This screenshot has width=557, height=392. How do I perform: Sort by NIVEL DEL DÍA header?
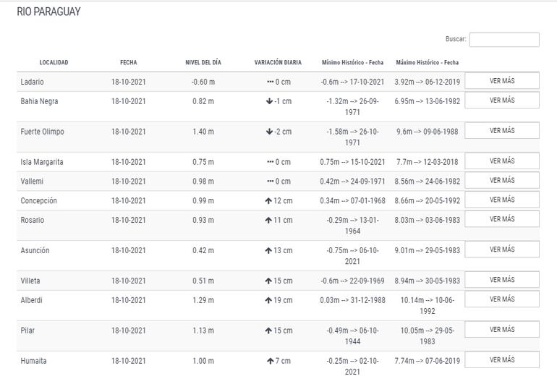(203, 63)
